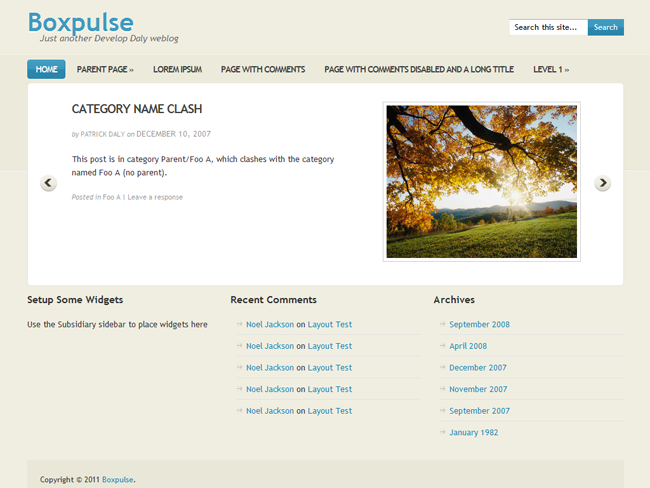The width and height of the screenshot is (650, 488).
Task: Open Lorem Ipsum page
Action: coord(177,69)
